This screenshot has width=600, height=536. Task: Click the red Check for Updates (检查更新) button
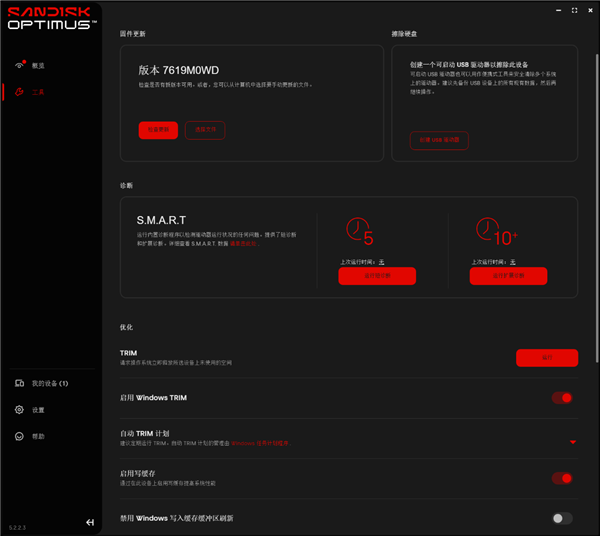click(x=158, y=130)
